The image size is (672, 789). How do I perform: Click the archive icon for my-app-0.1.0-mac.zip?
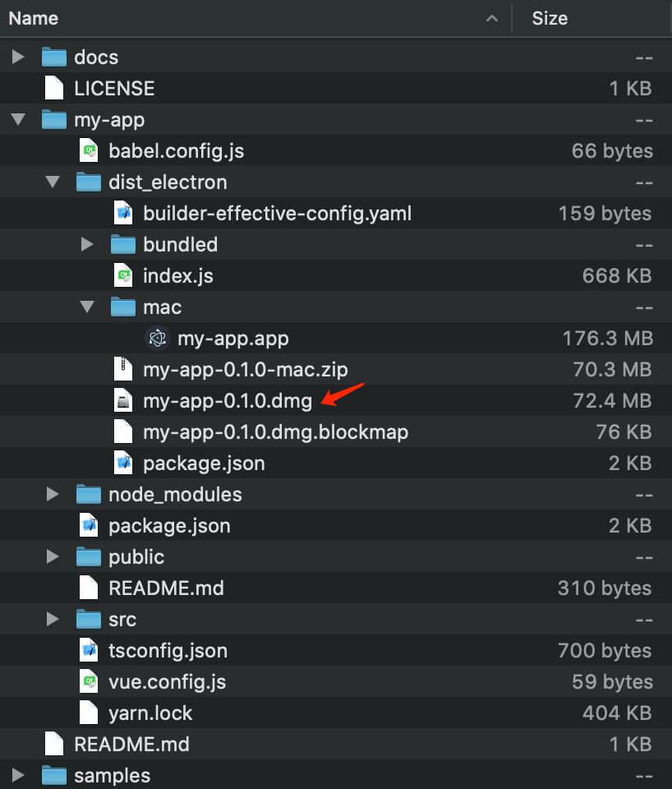coord(123,369)
